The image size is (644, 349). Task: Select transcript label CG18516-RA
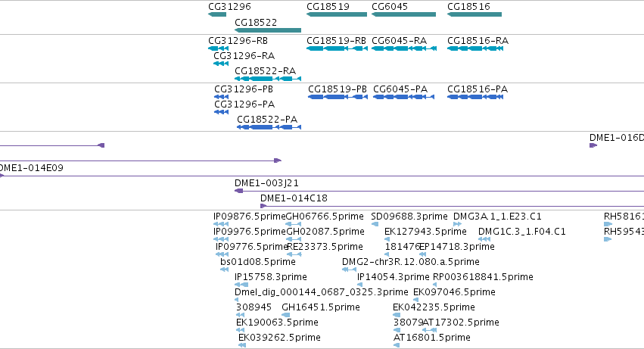point(478,41)
